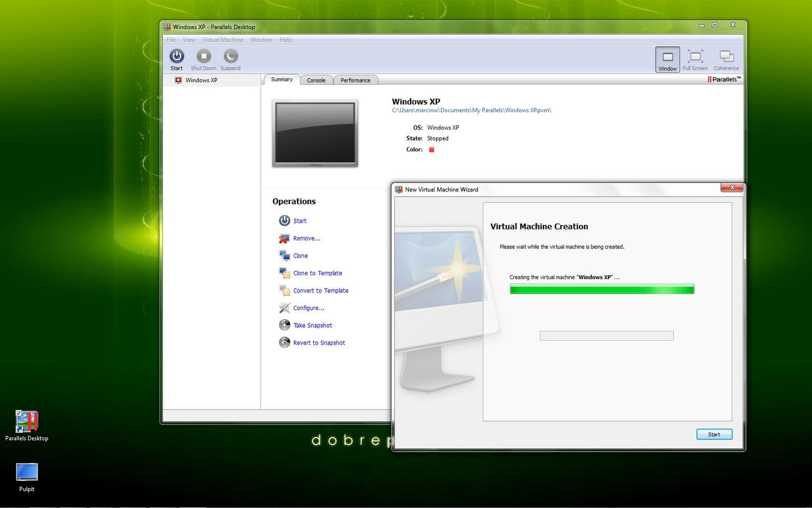The height and width of the screenshot is (508, 812).
Task: Click the Configure... link
Action: pos(308,308)
